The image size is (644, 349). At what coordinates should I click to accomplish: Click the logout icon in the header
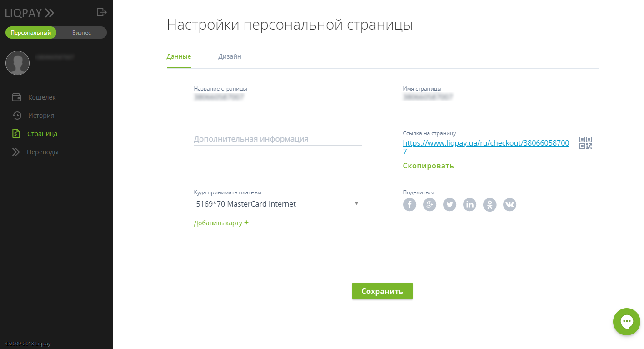pos(102,12)
